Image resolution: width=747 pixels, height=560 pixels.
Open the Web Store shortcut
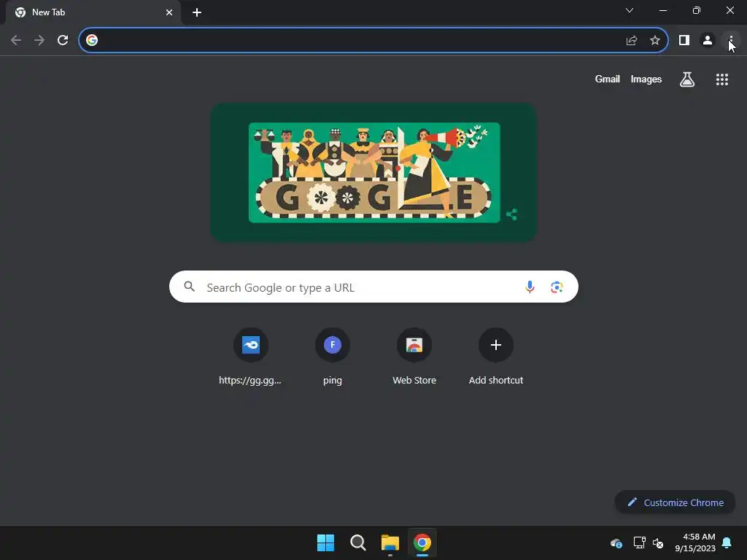click(x=414, y=356)
